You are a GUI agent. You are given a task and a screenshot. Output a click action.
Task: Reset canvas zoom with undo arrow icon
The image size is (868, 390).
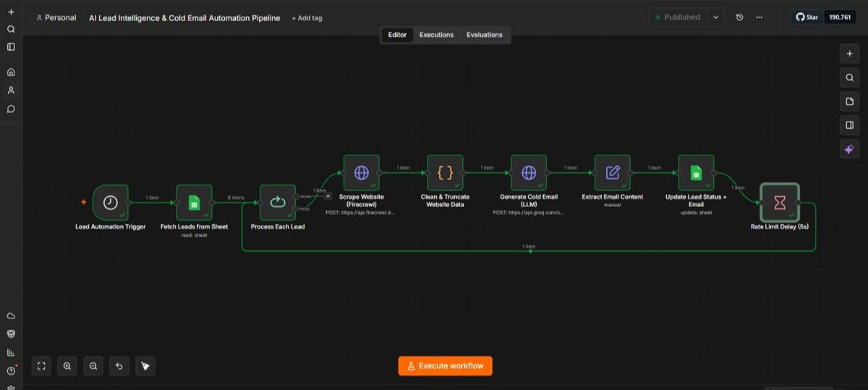coord(119,366)
